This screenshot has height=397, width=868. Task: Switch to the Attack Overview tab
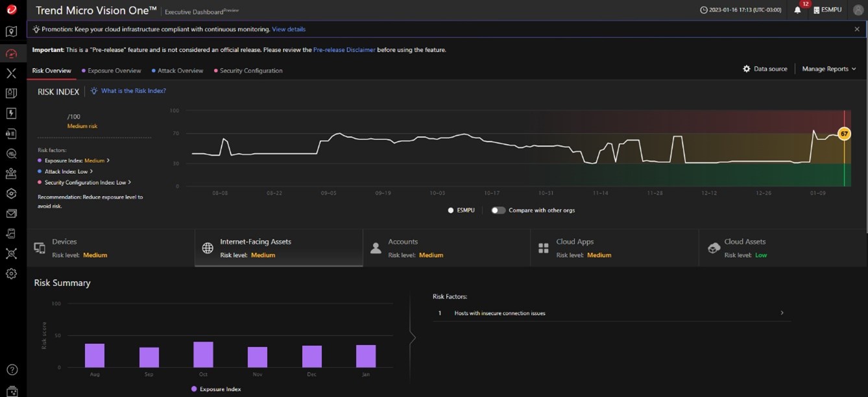[x=180, y=71]
